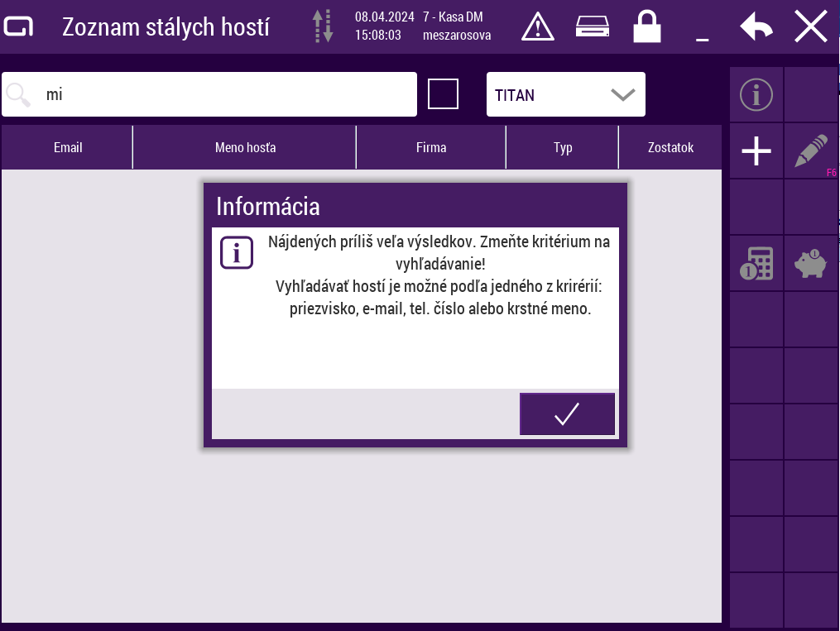Go back using the return arrow
Screen dimensions: 840x631
click(x=756, y=26)
